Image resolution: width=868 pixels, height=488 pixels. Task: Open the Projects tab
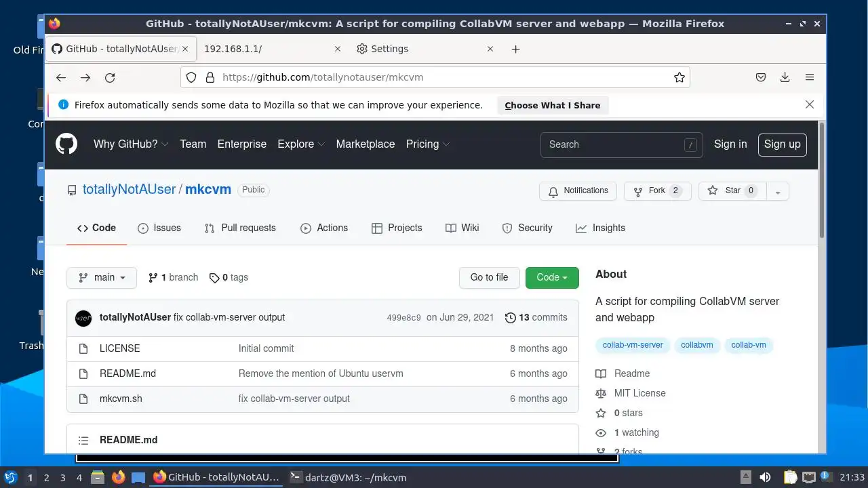397,228
